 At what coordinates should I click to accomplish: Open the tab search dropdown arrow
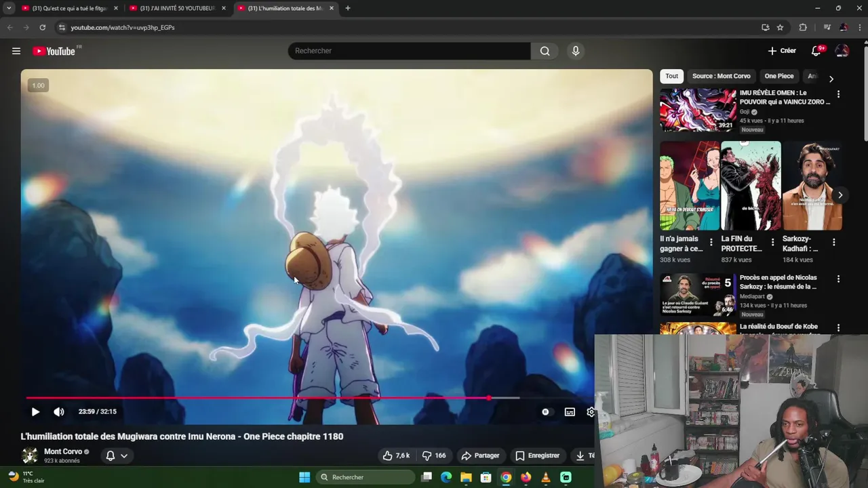9,8
